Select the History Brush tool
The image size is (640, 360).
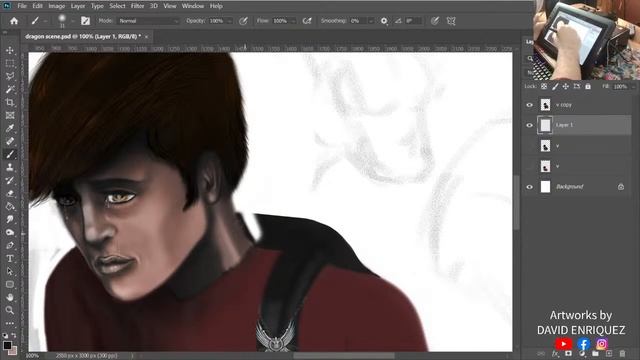(10, 180)
